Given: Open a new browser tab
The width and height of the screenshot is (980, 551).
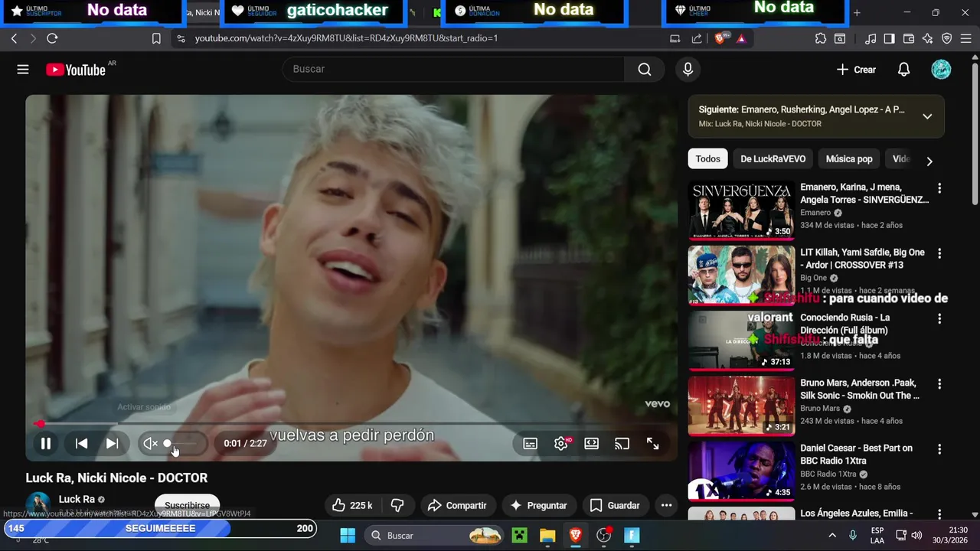Looking at the screenshot, I should (x=857, y=12).
